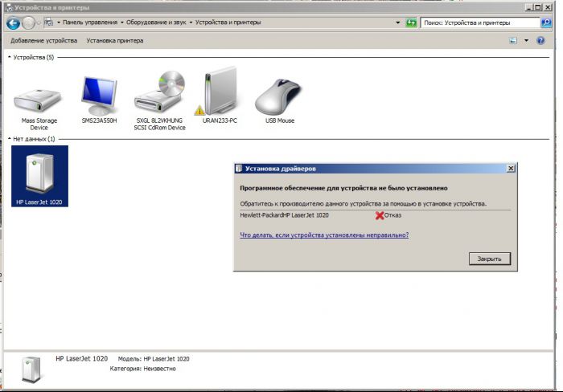Click the Back navigation arrow button
563x392 pixels.
click(x=12, y=23)
